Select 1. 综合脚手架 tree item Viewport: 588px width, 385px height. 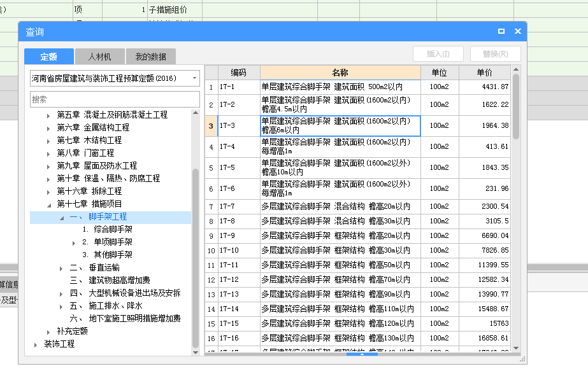[107, 229]
